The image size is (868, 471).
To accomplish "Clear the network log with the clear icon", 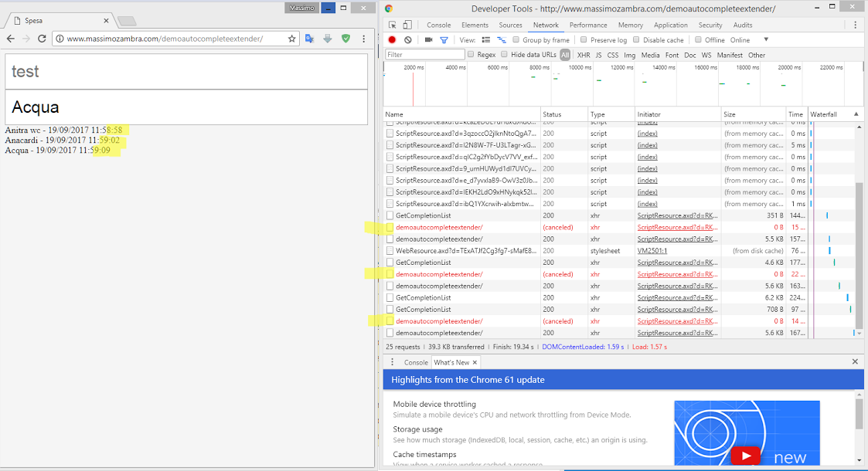I will coord(407,39).
